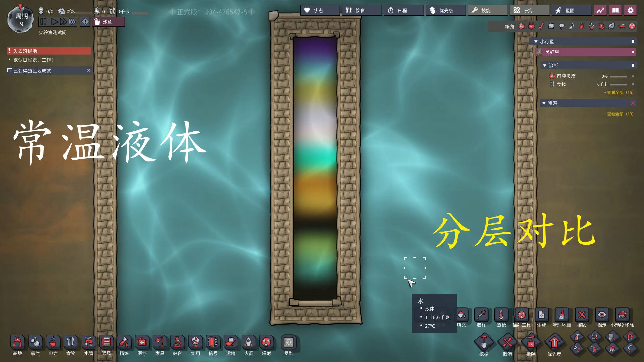Select the 挖掘 (Dig) tool
This screenshot has width=644, height=362.
(484, 343)
